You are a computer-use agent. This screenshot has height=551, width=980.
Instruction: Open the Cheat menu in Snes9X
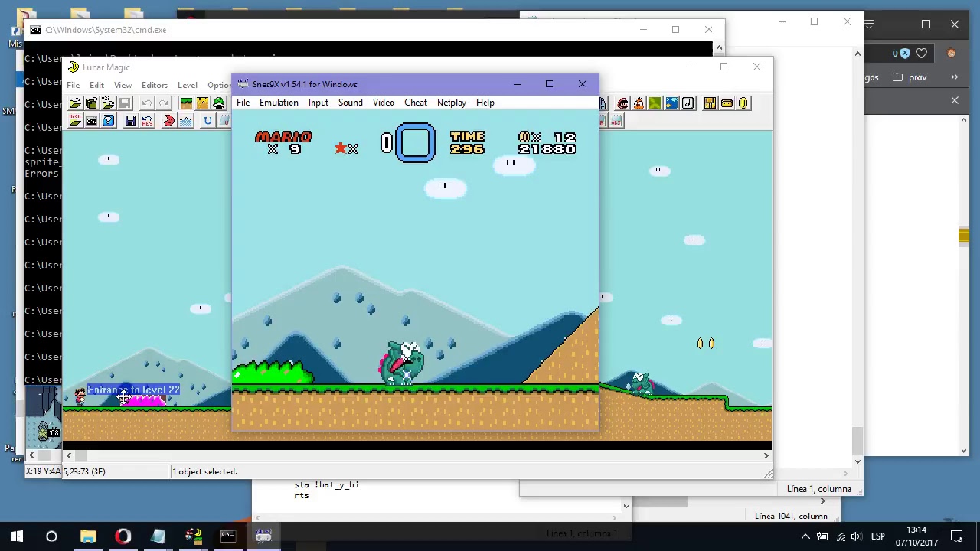[x=416, y=103]
